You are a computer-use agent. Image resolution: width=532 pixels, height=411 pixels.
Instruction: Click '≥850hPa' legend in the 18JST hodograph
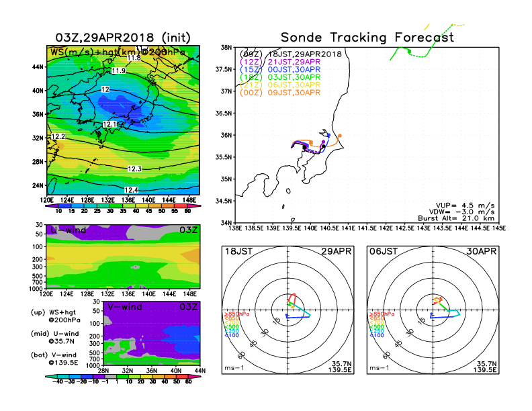coord(236,314)
